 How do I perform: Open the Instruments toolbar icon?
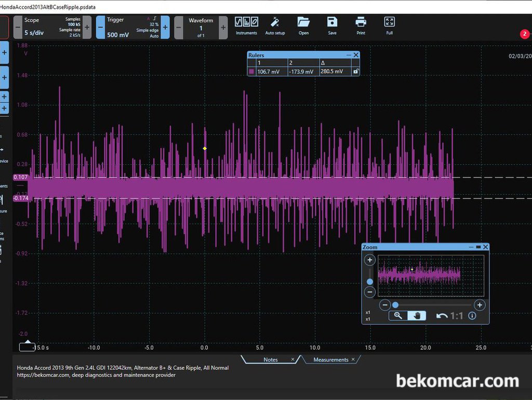(x=246, y=26)
